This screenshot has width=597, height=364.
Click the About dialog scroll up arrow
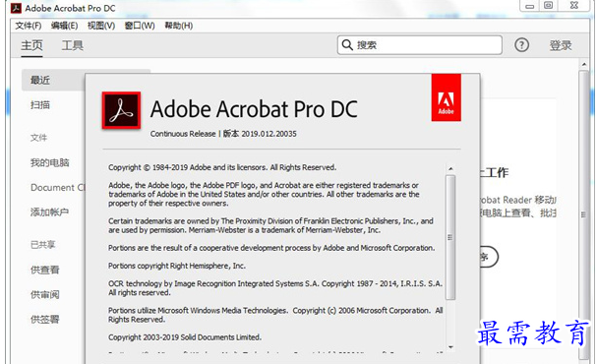coord(450,168)
